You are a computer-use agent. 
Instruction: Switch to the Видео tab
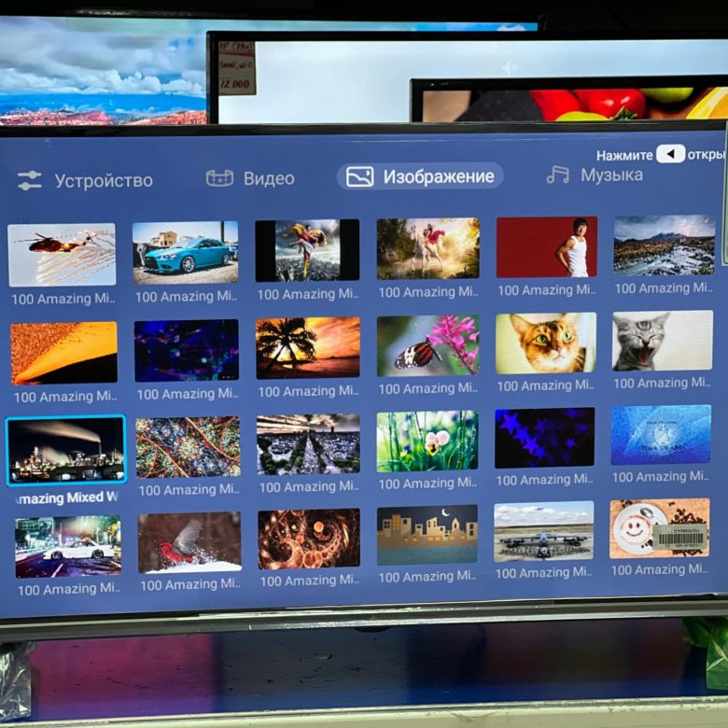click(x=268, y=178)
